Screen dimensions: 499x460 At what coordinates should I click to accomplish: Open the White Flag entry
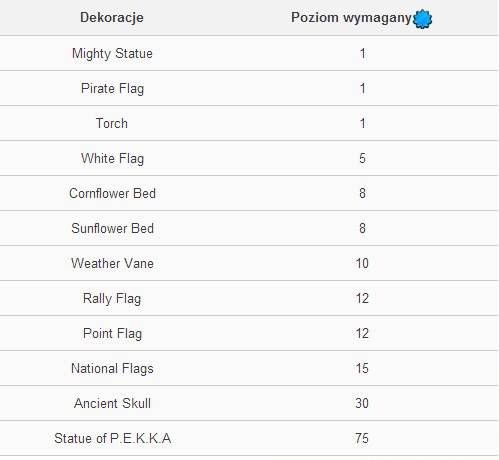pos(112,158)
